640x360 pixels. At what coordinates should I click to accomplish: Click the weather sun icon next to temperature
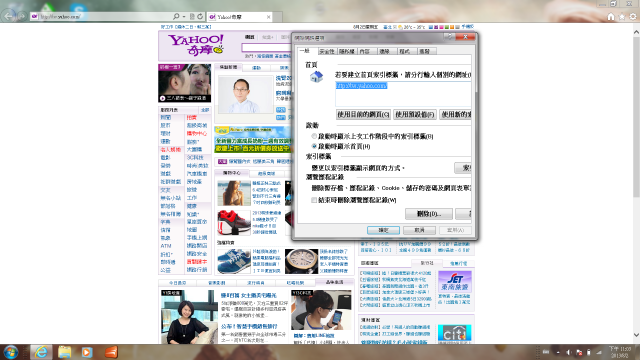pyautogui.click(x=400, y=27)
